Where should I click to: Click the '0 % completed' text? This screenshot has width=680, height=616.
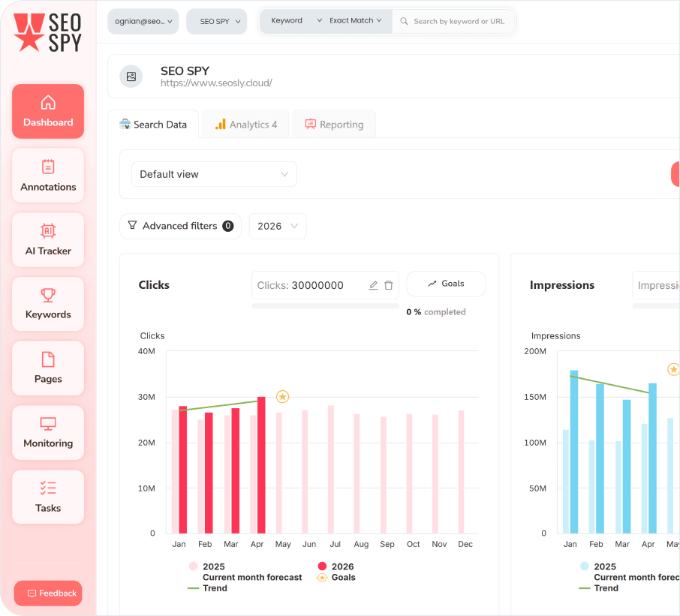(x=436, y=311)
